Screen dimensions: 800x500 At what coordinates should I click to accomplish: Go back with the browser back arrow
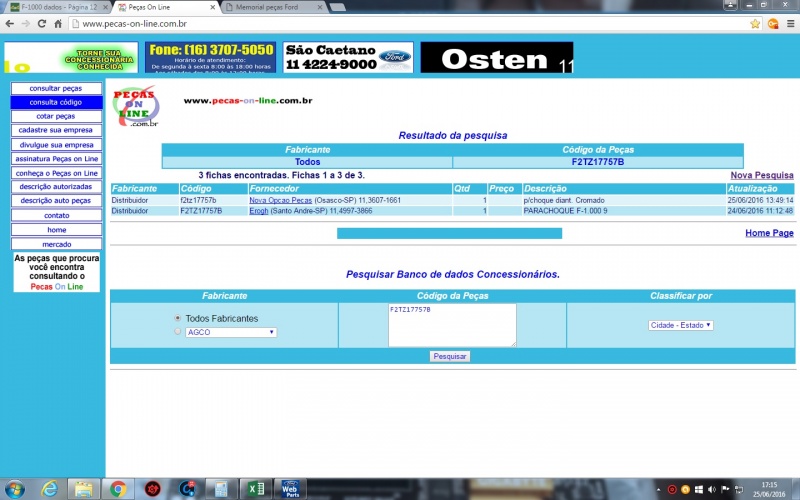10,23
